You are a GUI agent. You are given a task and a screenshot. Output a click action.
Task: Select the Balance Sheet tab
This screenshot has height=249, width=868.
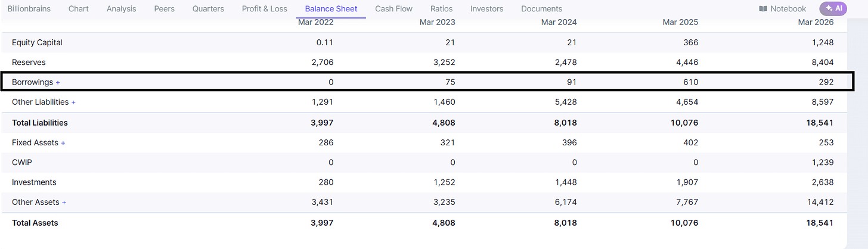[331, 9]
